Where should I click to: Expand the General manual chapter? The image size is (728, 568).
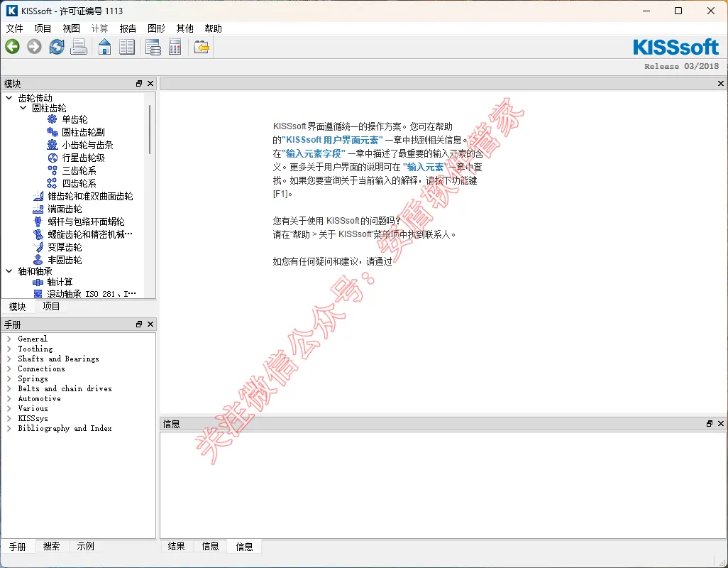pos(9,339)
